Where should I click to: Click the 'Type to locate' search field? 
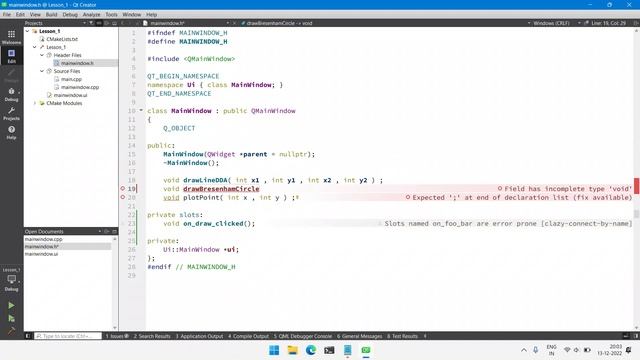click(x=68, y=336)
